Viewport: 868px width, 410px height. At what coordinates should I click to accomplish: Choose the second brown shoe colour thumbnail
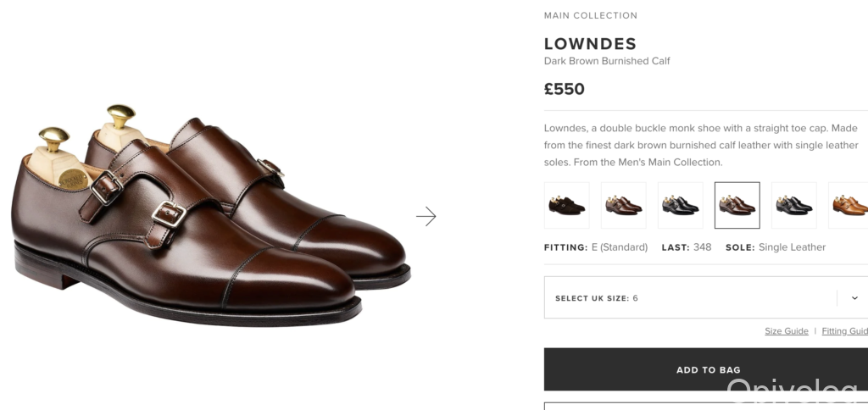pyautogui.click(x=624, y=205)
